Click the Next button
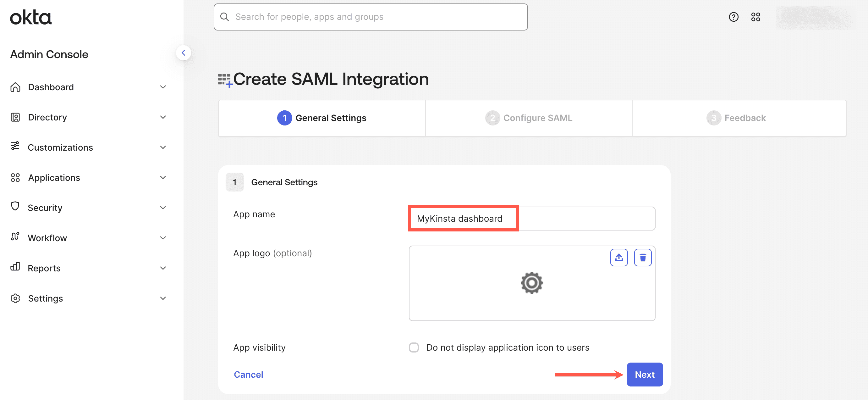Viewport: 868px width, 400px height. (644, 374)
